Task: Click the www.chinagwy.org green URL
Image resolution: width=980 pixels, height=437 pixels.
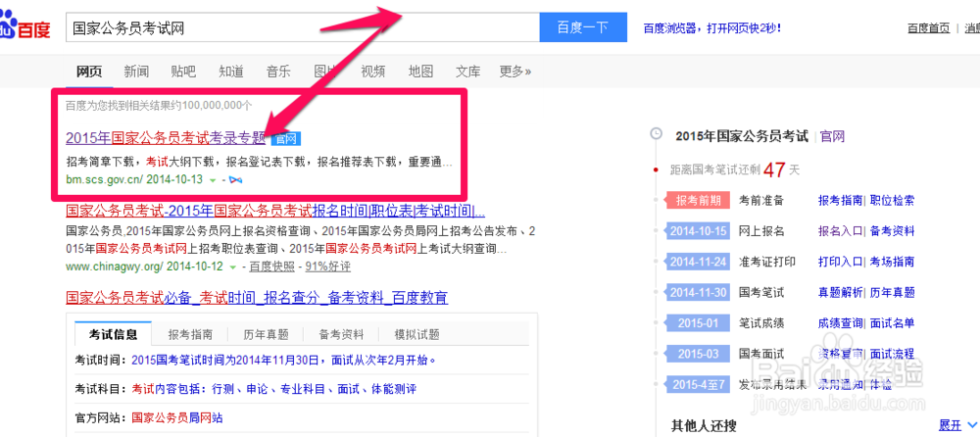Action: coord(115,267)
